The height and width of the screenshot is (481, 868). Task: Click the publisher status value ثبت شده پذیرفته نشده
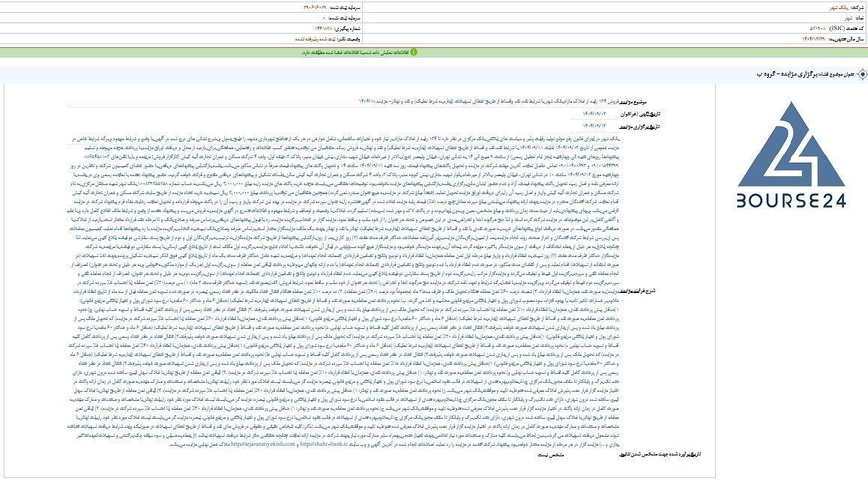(x=315, y=39)
